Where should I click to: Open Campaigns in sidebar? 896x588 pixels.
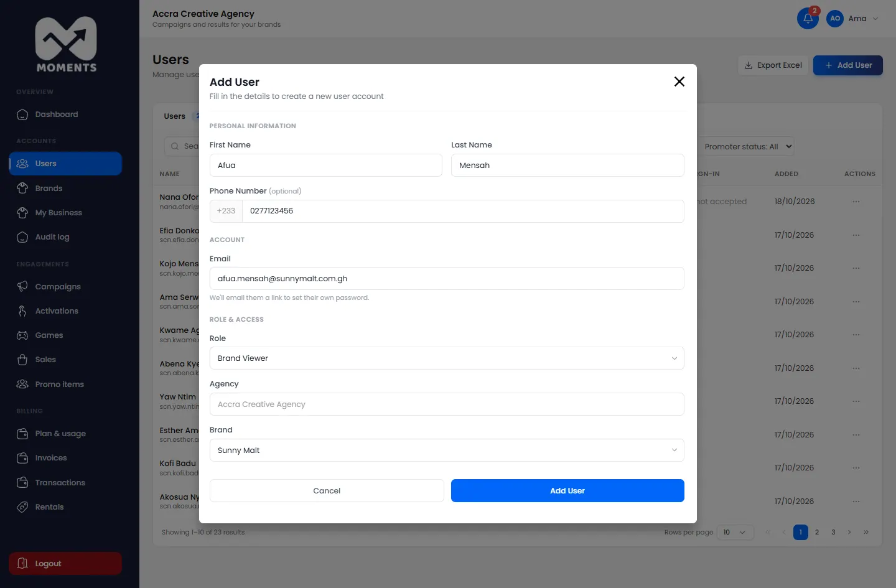click(65, 287)
